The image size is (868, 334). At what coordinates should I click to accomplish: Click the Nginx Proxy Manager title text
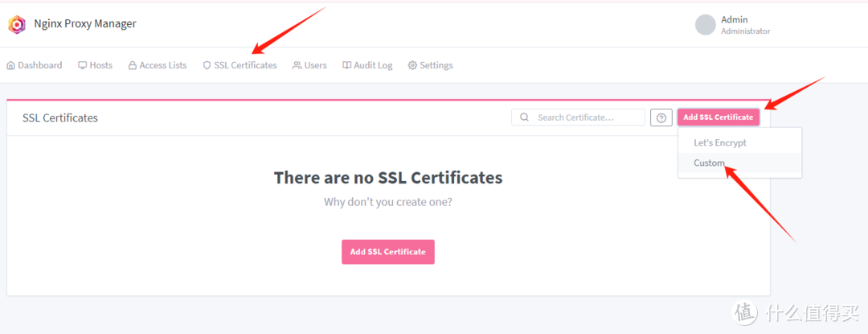coord(85,24)
